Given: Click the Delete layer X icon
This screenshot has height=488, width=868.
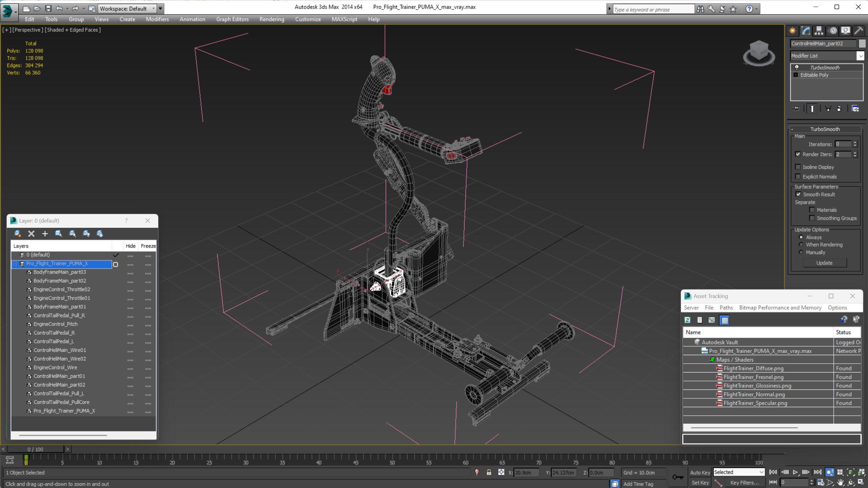Looking at the screenshot, I should 31,234.
